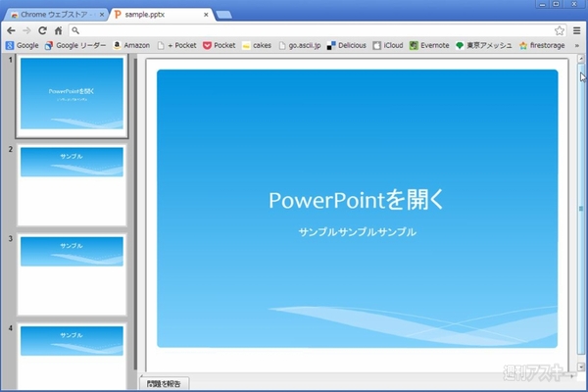Minimize the Chrome window

click(x=542, y=5)
